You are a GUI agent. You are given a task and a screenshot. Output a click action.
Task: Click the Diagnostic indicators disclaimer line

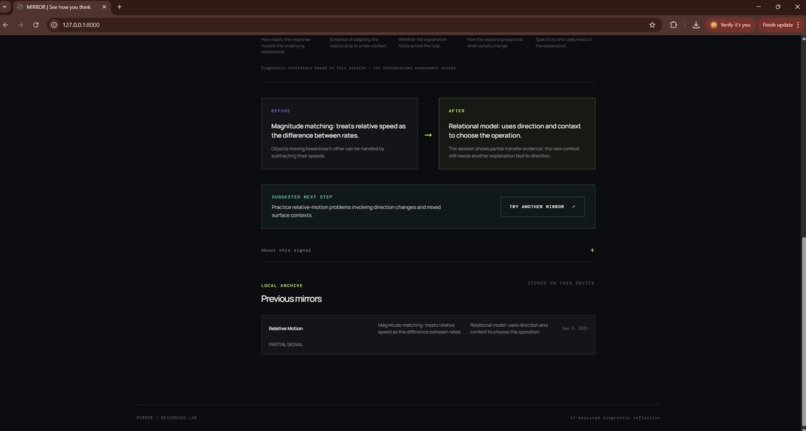(x=359, y=68)
